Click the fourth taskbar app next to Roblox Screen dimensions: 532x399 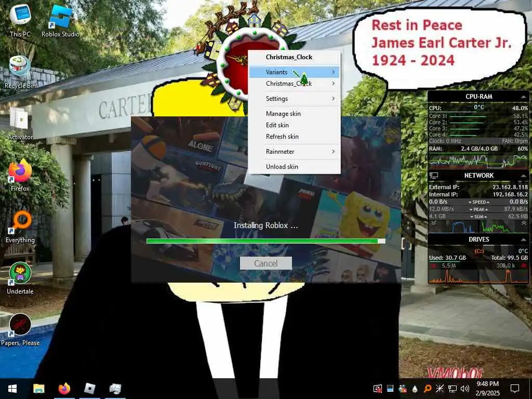115,389
